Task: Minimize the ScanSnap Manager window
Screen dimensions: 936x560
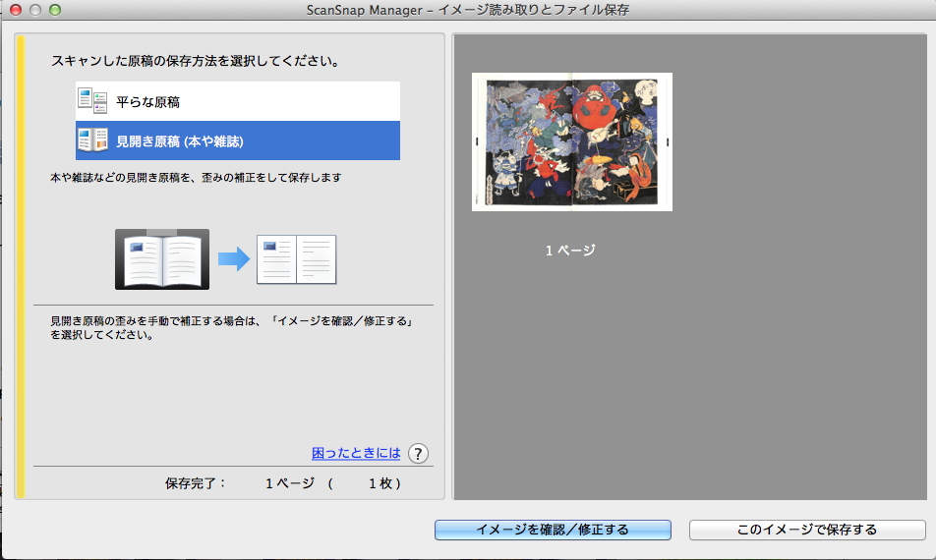Action: pos(35,10)
